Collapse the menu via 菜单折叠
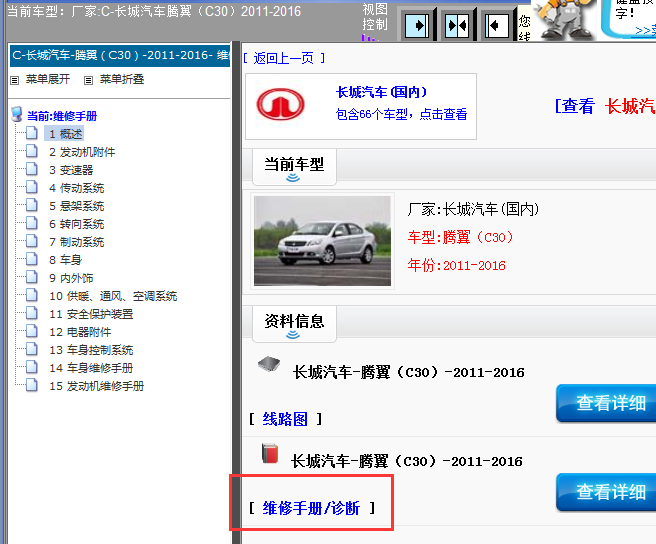Viewport: 656px width, 544px height. tap(122, 79)
